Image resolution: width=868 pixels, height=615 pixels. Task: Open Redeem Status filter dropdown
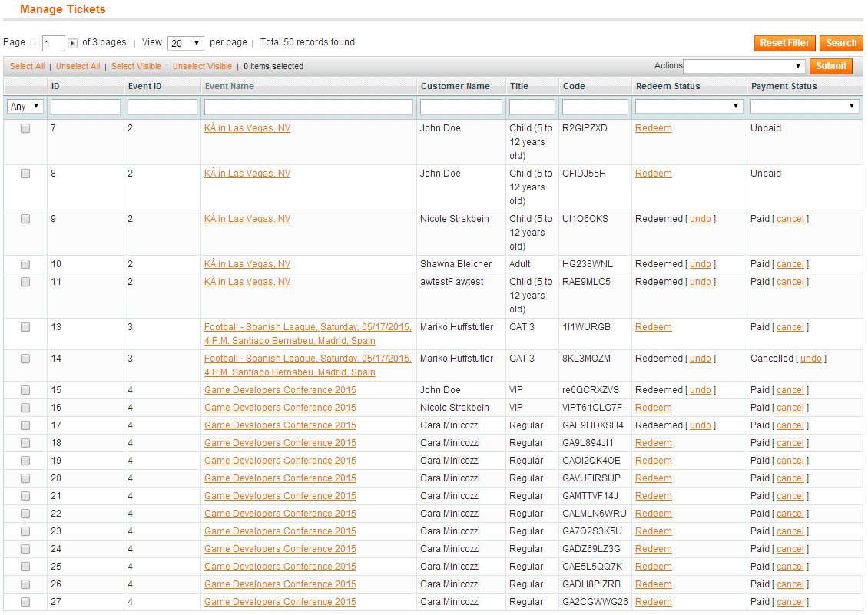click(x=689, y=106)
